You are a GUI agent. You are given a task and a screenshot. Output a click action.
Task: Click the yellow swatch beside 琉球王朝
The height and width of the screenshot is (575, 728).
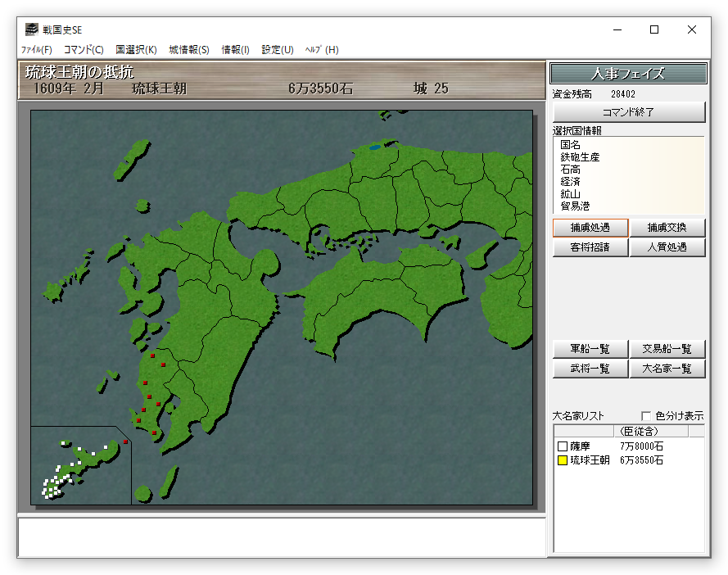click(562, 461)
